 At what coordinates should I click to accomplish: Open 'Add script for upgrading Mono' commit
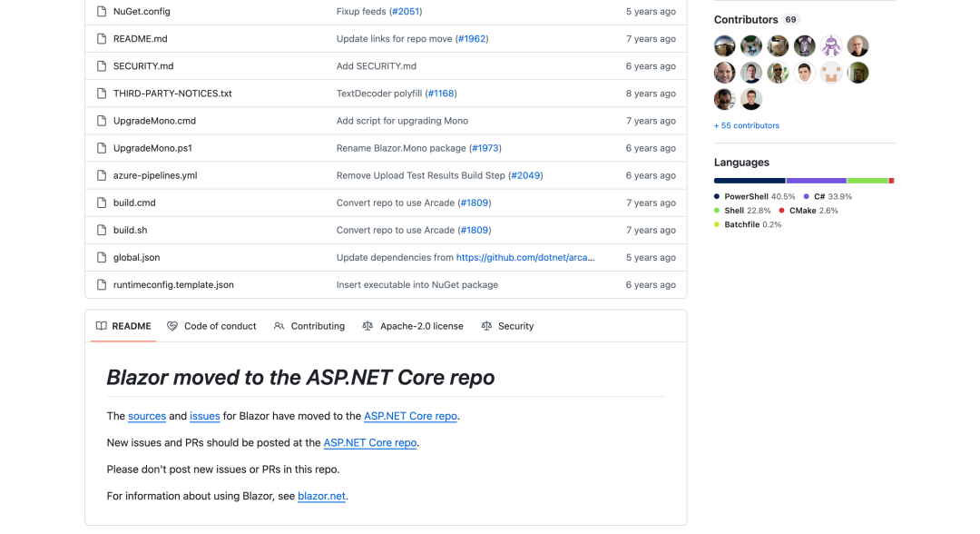(402, 121)
